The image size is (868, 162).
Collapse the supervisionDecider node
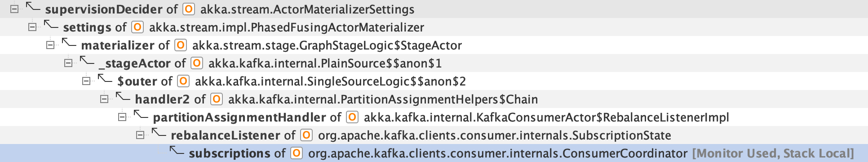14,9
